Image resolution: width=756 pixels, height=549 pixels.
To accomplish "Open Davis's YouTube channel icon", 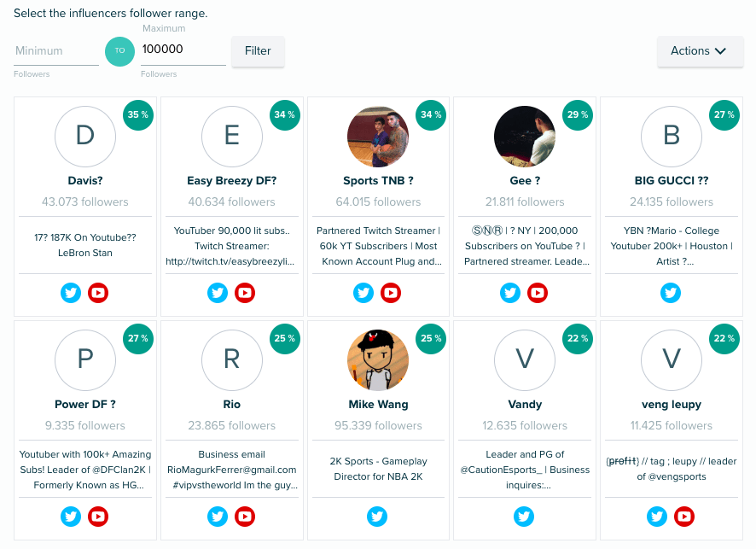I will click(98, 293).
